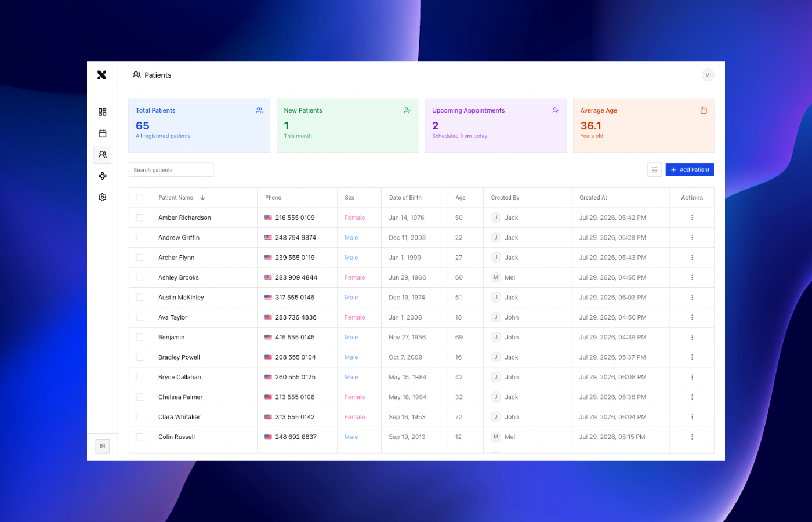Image resolution: width=812 pixels, height=522 pixels.
Task: Check the box for Archer Flynn
Action: pyautogui.click(x=140, y=258)
